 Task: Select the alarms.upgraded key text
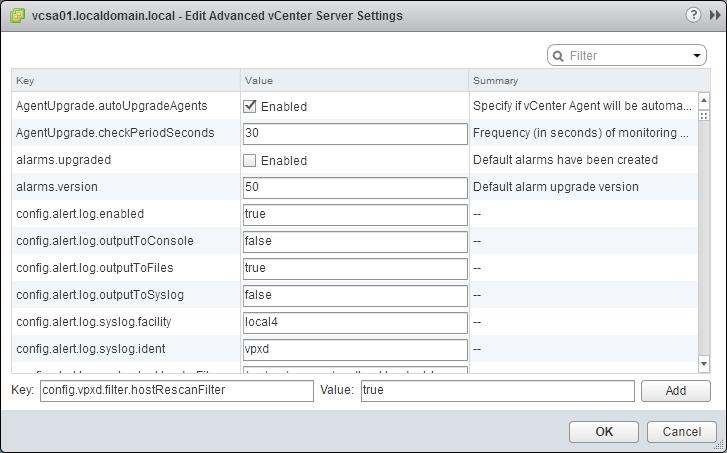point(64,160)
